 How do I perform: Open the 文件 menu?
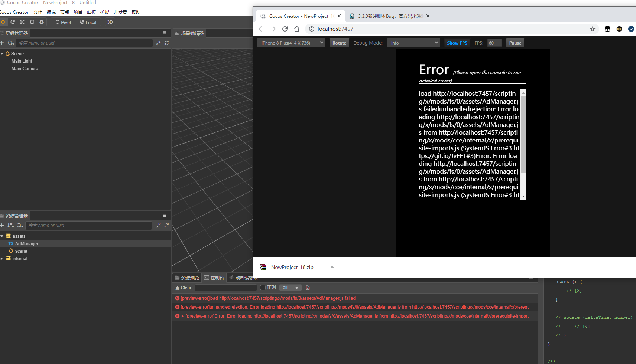pos(38,12)
